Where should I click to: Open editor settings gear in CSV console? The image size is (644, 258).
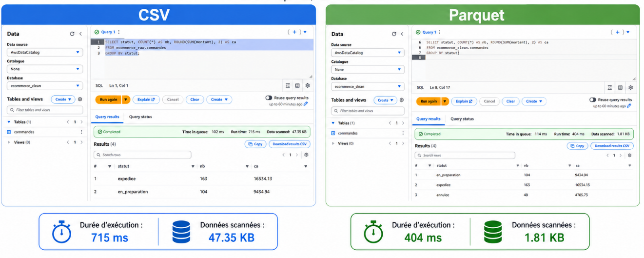(x=308, y=85)
